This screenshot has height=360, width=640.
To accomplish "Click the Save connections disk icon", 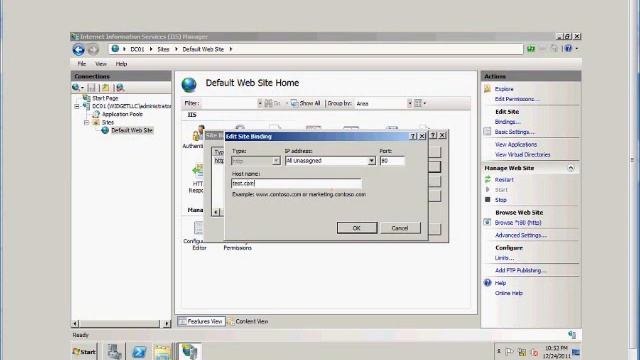I will click(x=91, y=87).
